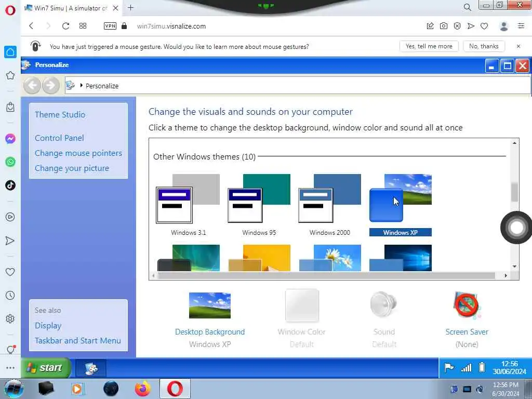Click the Personalize breadcrumb path

102,86
